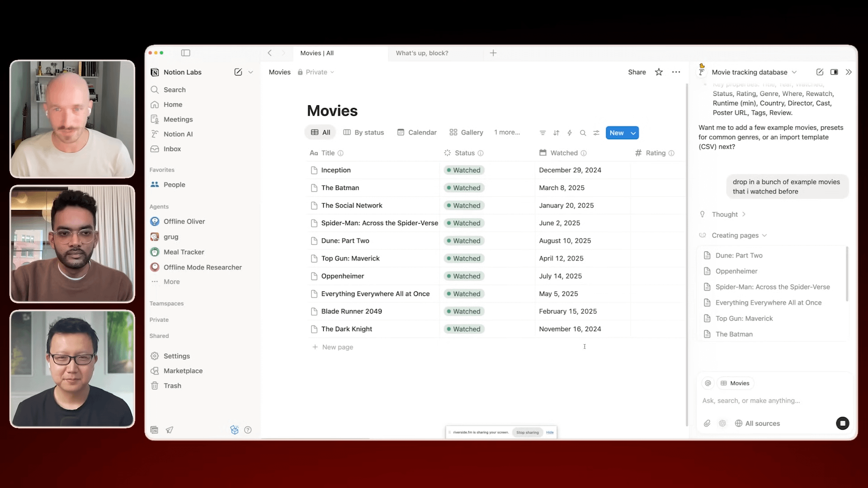
Task: Open the New button dropdown arrow
Action: [633, 133]
